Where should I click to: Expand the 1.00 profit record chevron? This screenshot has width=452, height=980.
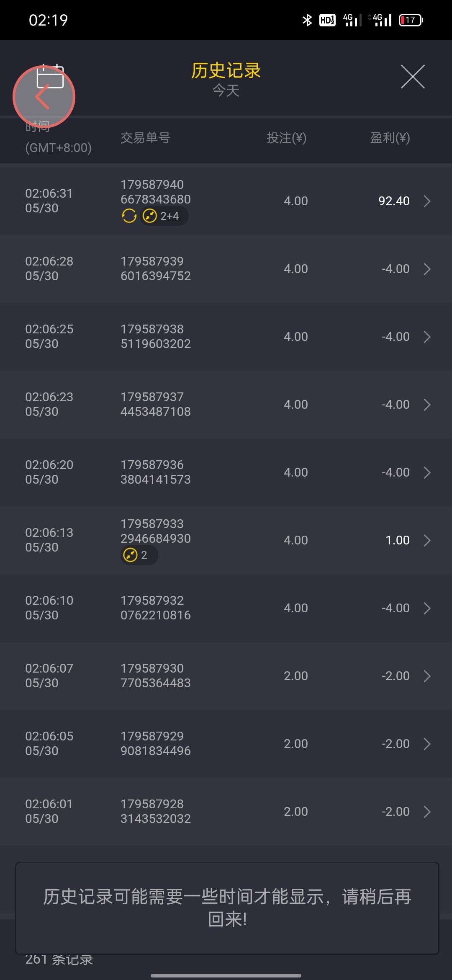[427, 540]
